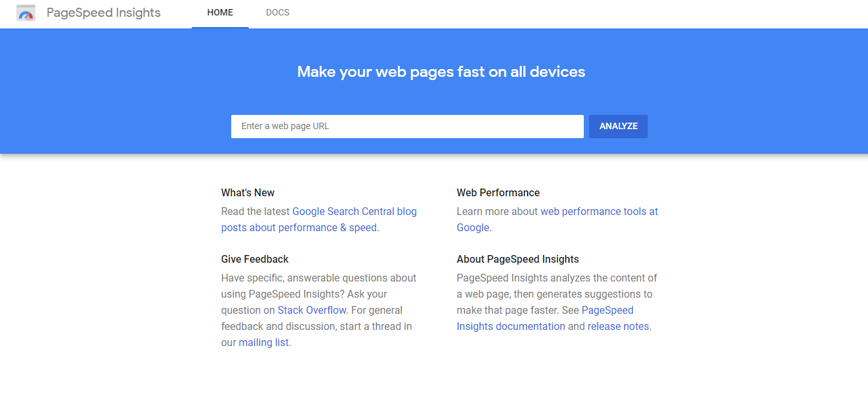Viewport: 868px width, 419px height.
Task: Click the Have specific, answerable questions paragraph
Action: [x=318, y=278]
